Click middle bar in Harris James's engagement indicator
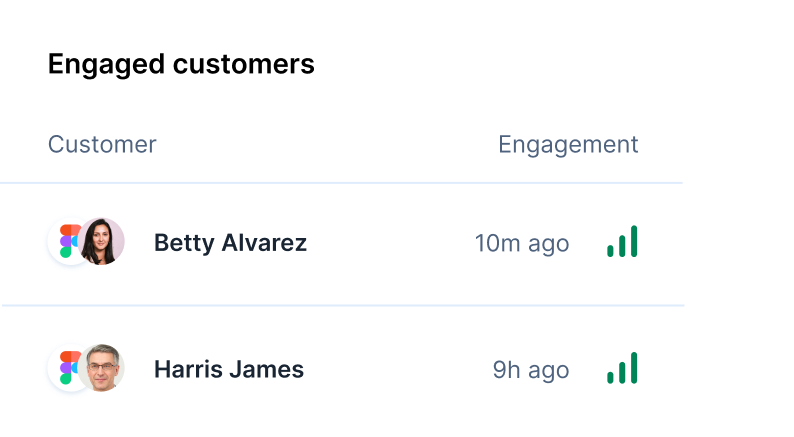This screenshot has height=437, width=794. tap(622, 371)
